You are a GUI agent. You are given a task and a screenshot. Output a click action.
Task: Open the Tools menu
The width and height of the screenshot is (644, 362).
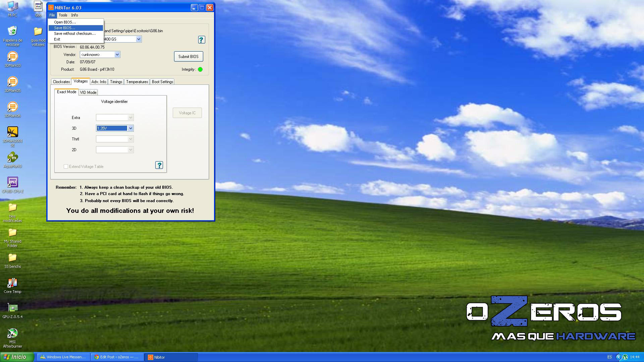(x=63, y=15)
